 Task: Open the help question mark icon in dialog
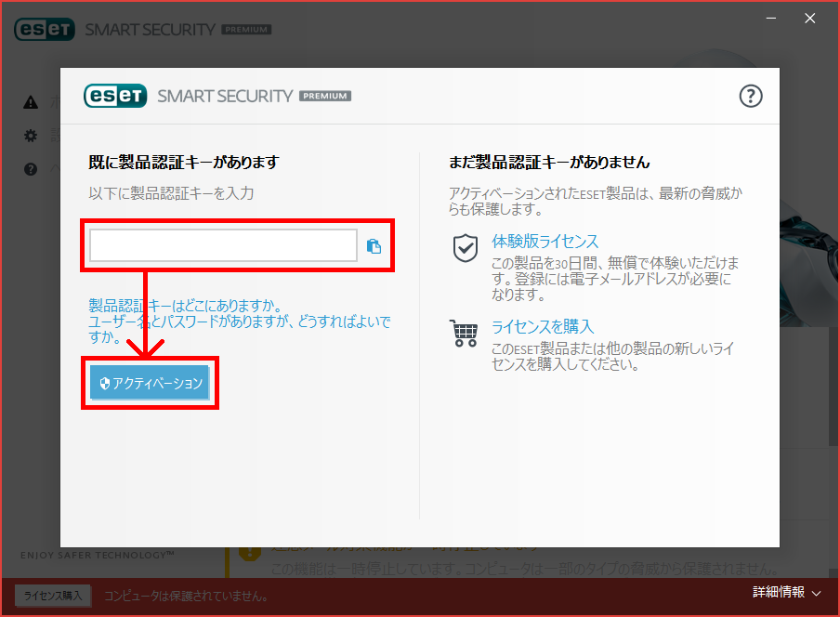click(x=751, y=97)
